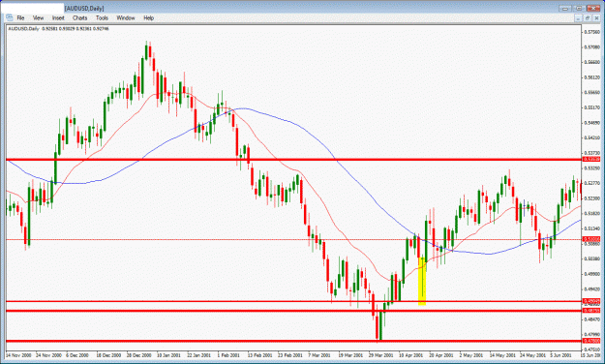Click the 5 Jun 2001 date label

560,355
